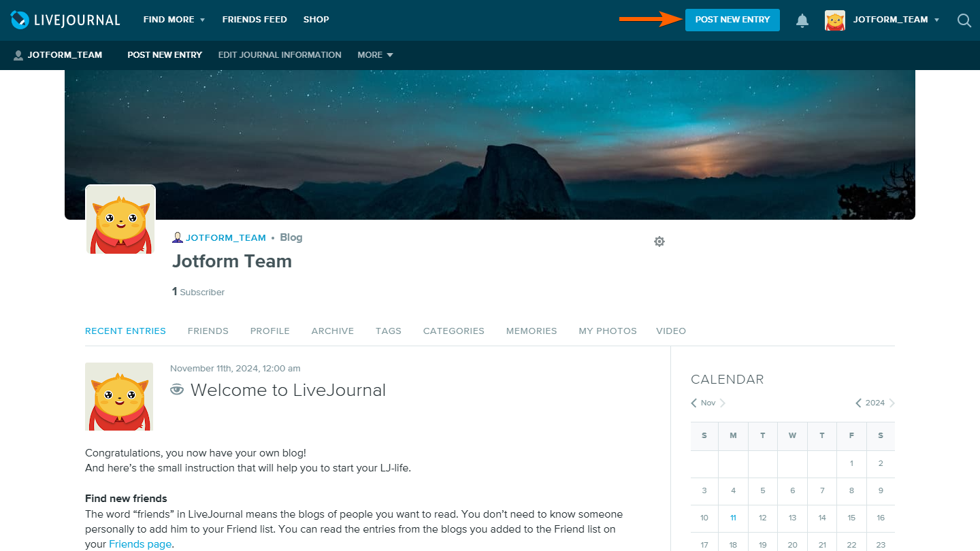This screenshot has height=551, width=980.
Task: Switch to the Profile tab
Action: 270,331
